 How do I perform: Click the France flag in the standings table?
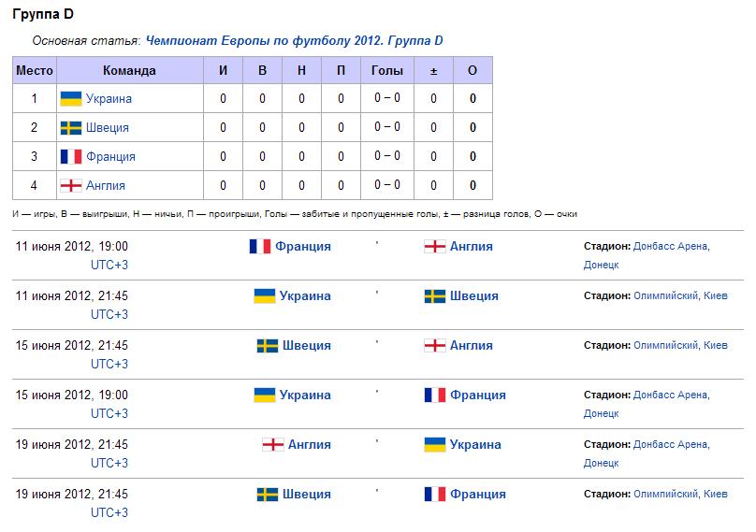70,156
